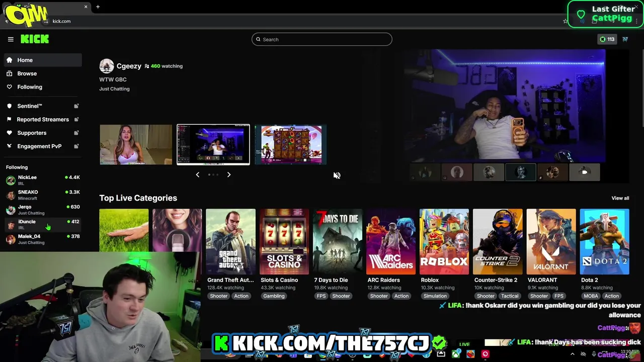
Task: Click external-link icon beside Reported Streamers
Action: [x=76, y=119]
